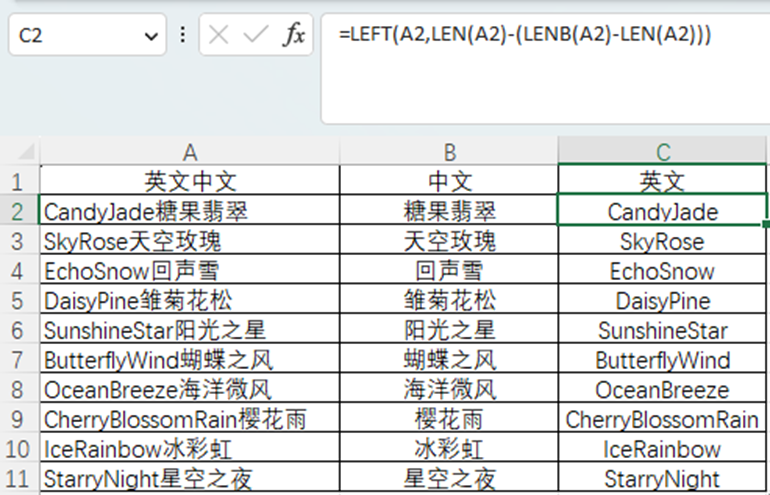Viewport: 770px width, 495px height.
Task: Select cell 糖果翡翠 in column B
Action: tap(449, 211)
